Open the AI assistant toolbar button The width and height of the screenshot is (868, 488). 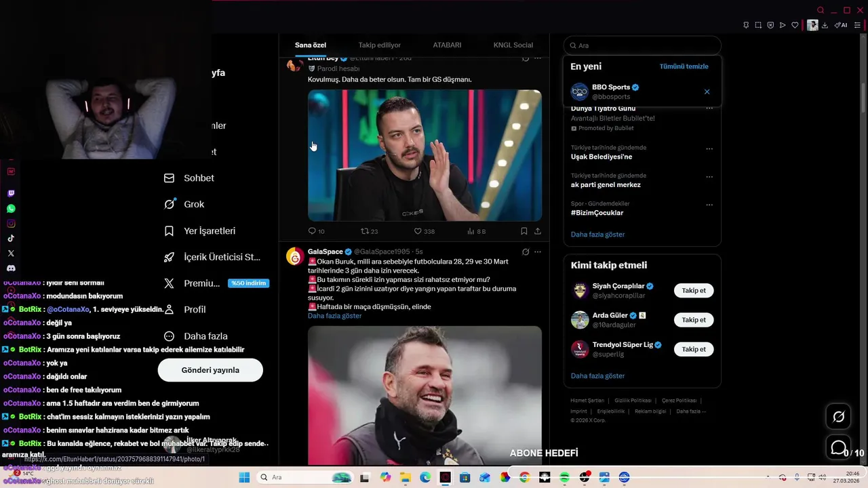[841, 25]
